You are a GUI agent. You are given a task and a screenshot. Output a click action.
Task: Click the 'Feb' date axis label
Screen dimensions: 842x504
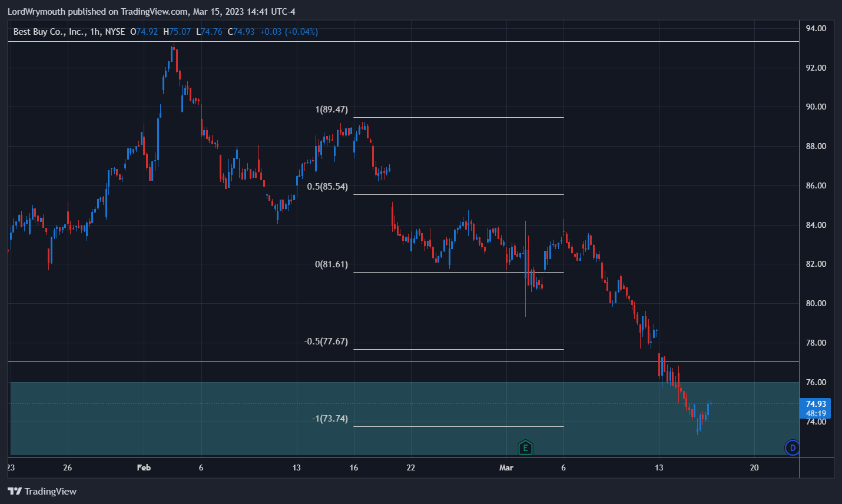click(144, 467)
